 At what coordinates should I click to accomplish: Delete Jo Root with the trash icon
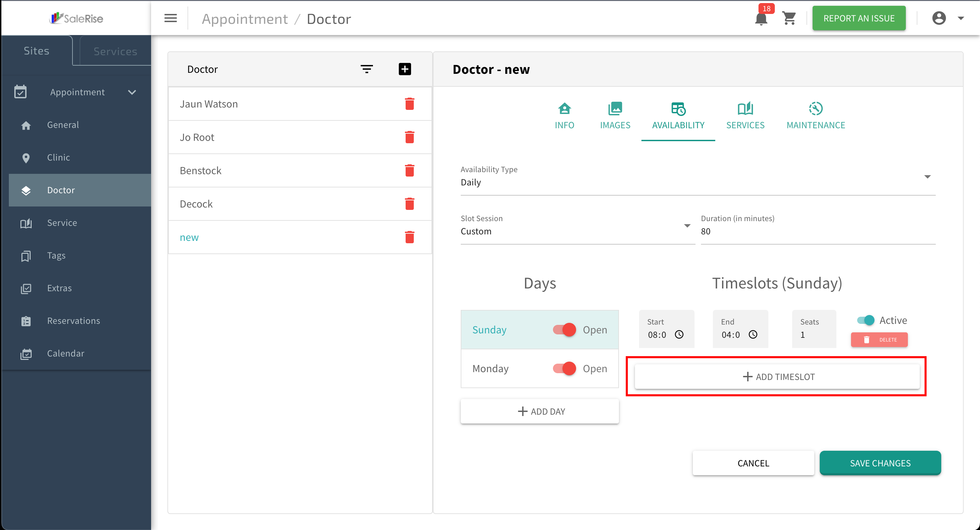(409, 137)
